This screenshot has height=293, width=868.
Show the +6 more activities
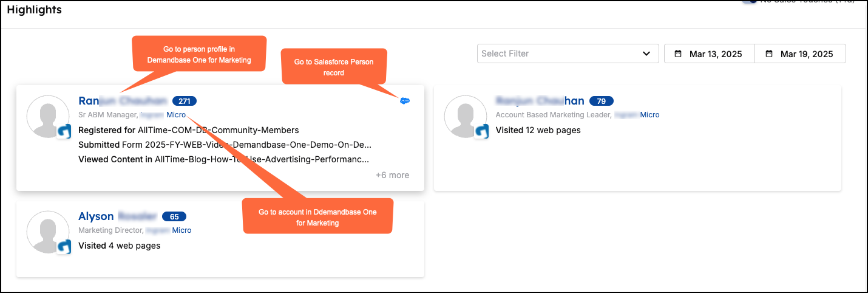[392, 175]
